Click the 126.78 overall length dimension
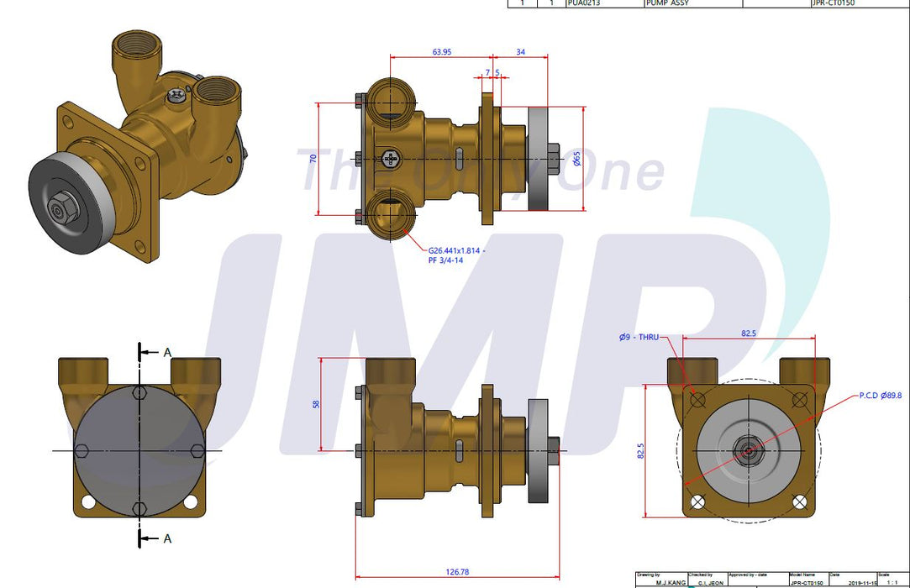Image resolution: width=910 pixels, height=588 pixels. pyautogui.click(x=457, y=572)
